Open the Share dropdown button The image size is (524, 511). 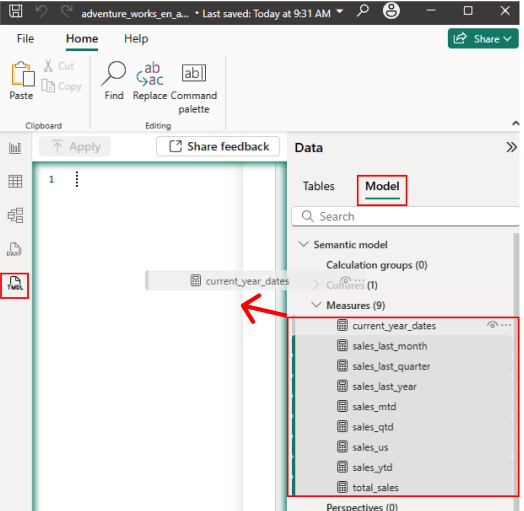tap(483, 39)
